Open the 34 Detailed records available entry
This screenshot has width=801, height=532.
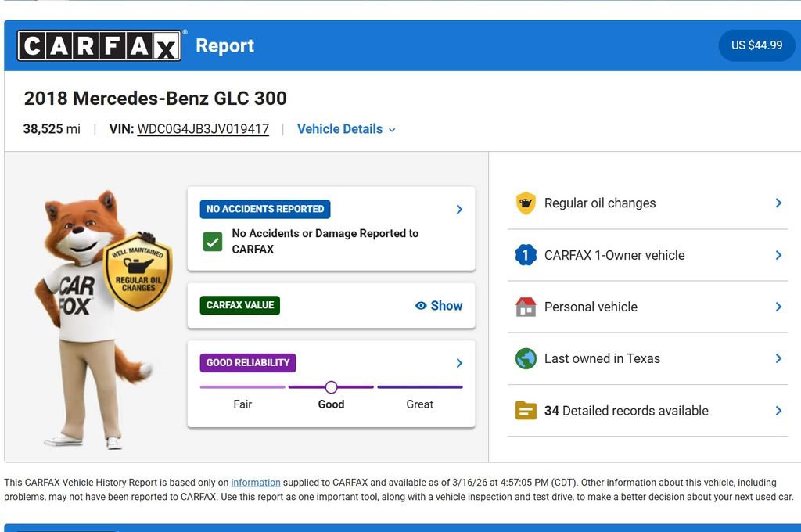click(626, 410)
